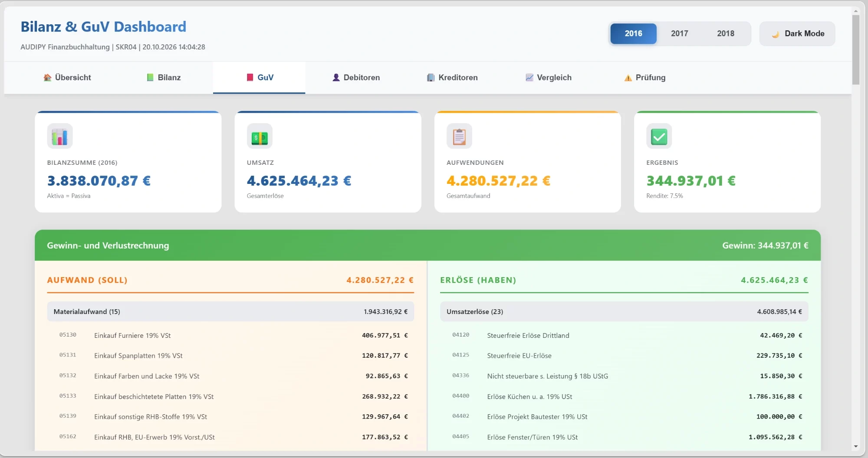Select row Einkauf Furniere 19% VSt

click(230, 335)
